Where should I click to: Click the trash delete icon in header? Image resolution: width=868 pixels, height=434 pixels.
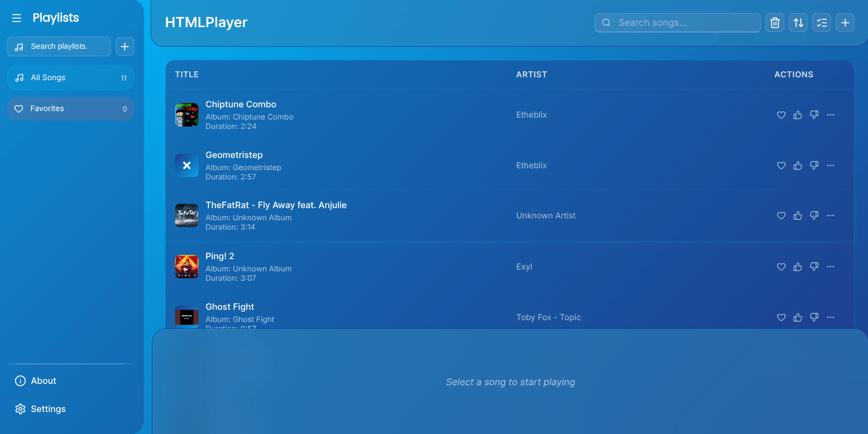pos(775,22)
